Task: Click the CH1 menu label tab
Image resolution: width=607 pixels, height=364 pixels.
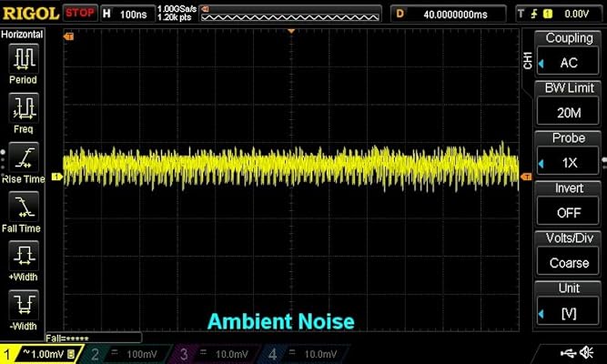Action: [x=527, y=62]
